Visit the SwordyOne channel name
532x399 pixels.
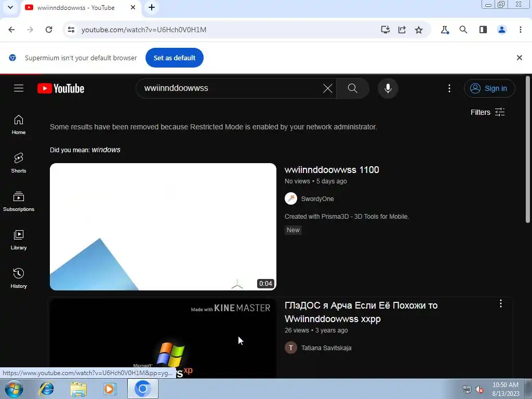coord(317,199)
